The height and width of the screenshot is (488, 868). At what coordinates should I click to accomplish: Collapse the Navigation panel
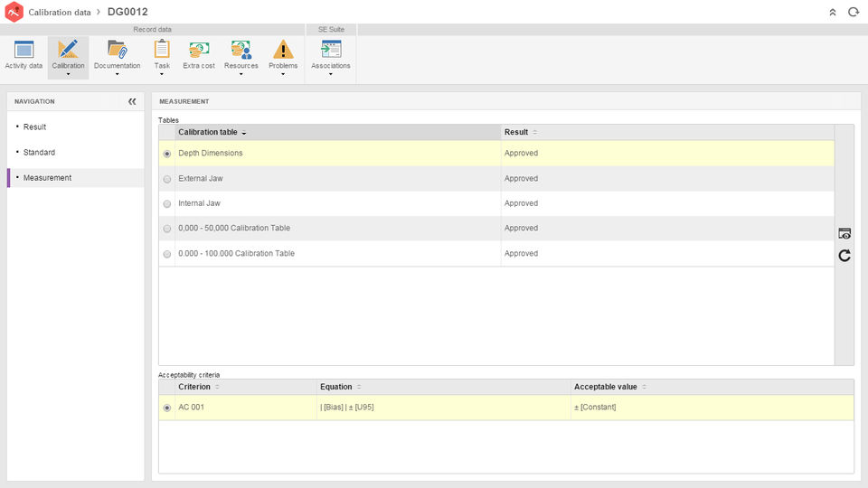pyautogui.click(x=132, y=102)
